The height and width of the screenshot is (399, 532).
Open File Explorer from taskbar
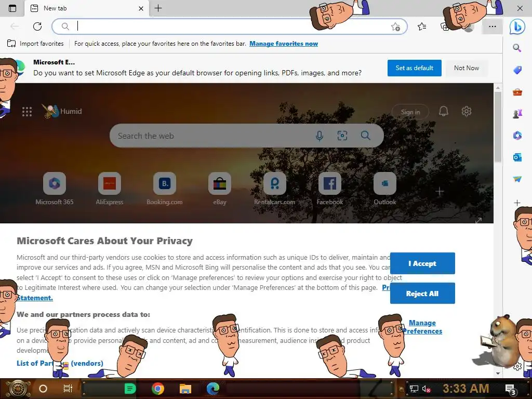pos(185,389)
